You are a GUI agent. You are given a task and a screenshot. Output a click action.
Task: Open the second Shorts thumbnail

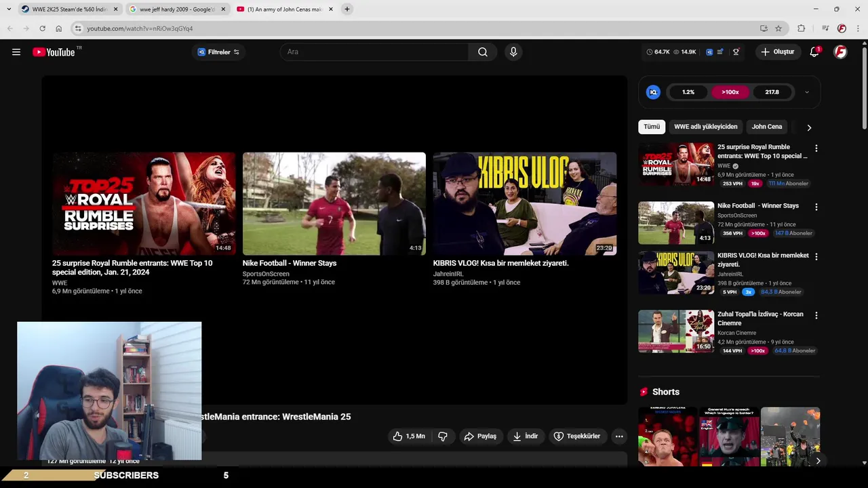729,436
